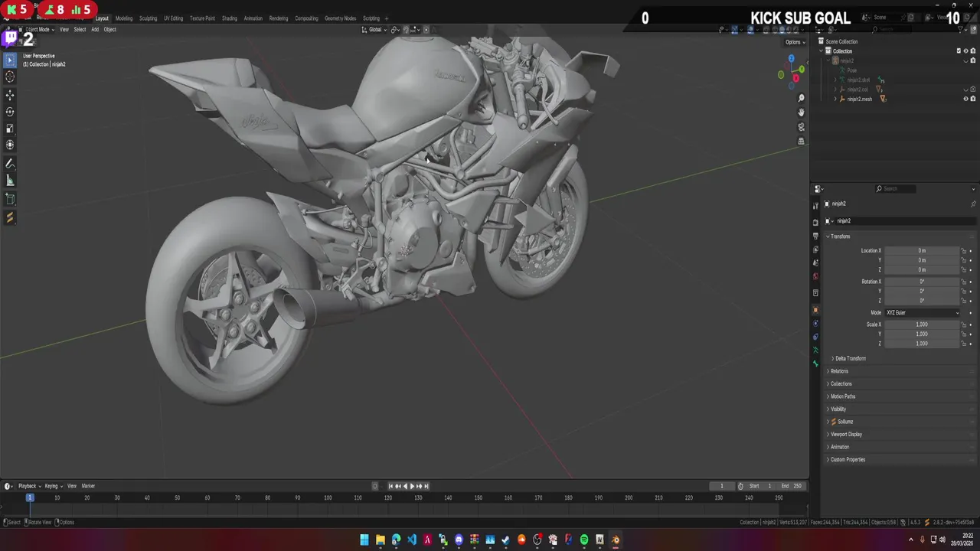Pin the properties editor context
This screenshot has width=980, height=551.
coord(973,204)
